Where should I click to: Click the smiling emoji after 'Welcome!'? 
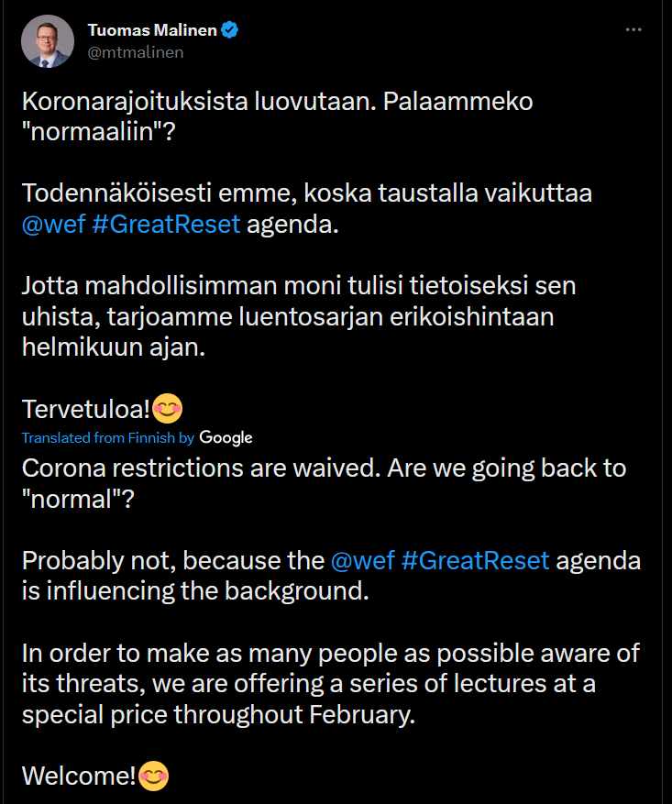click(154, 776)
